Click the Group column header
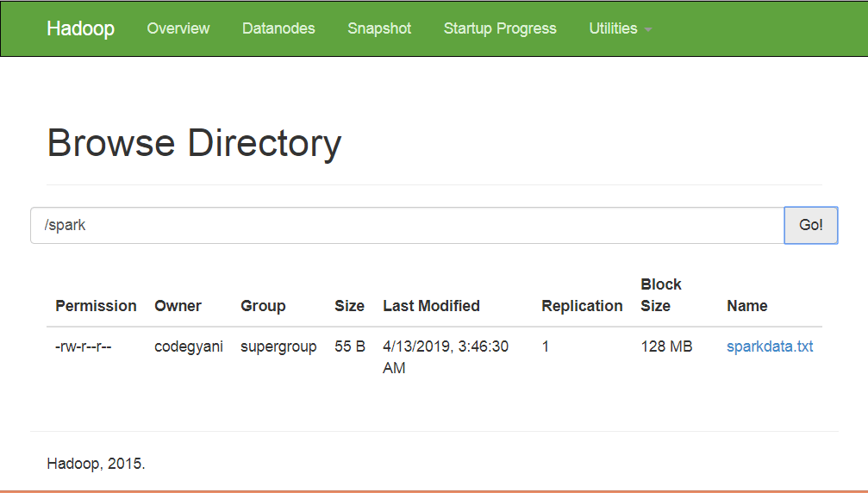 pos(263,306)
